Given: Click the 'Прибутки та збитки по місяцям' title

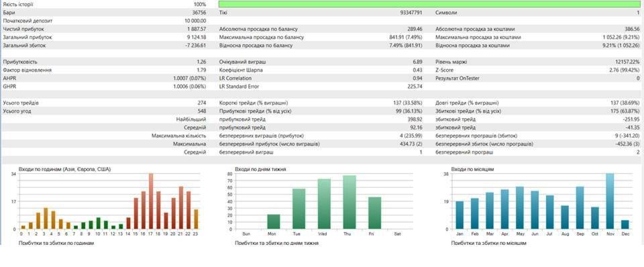Looking at the screenshot, I should point(489,243).
